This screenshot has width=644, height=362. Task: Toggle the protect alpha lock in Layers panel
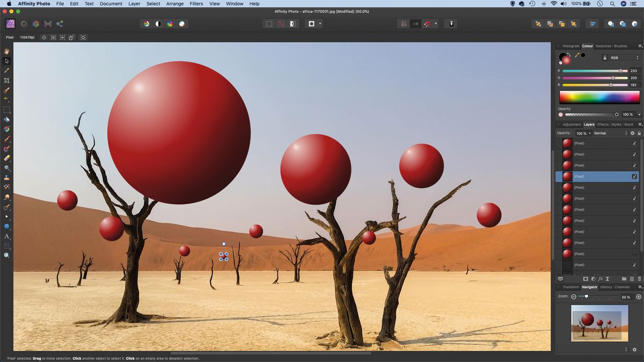(640, 133)
